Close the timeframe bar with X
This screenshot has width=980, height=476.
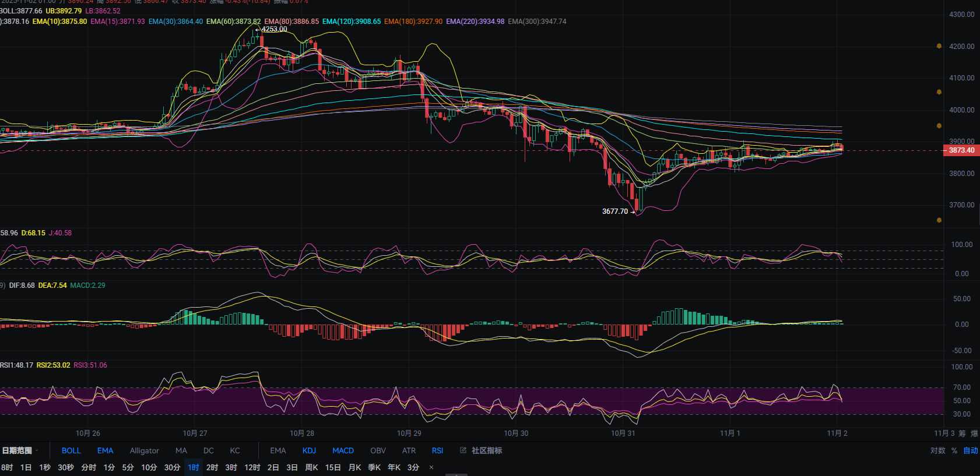pos(431,467)
